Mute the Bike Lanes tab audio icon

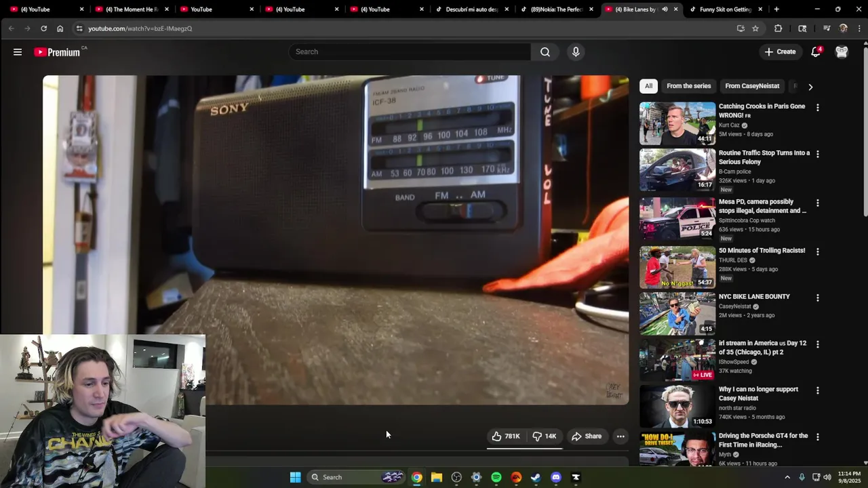pyautogui.click(x=665, y=9)
